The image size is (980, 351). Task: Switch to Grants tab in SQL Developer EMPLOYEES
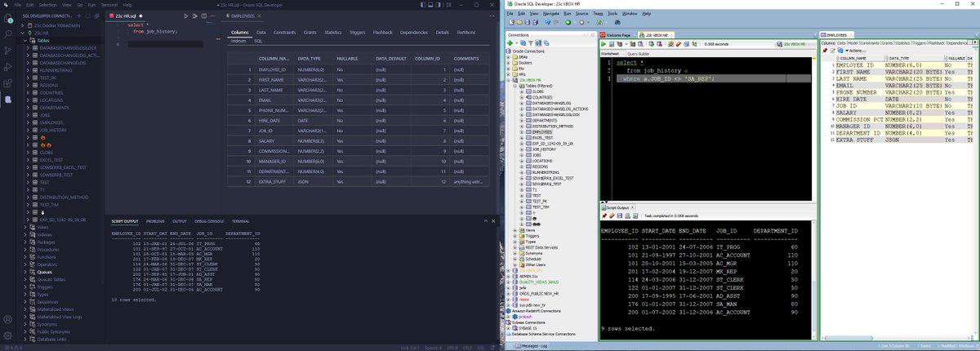(887, 42)
